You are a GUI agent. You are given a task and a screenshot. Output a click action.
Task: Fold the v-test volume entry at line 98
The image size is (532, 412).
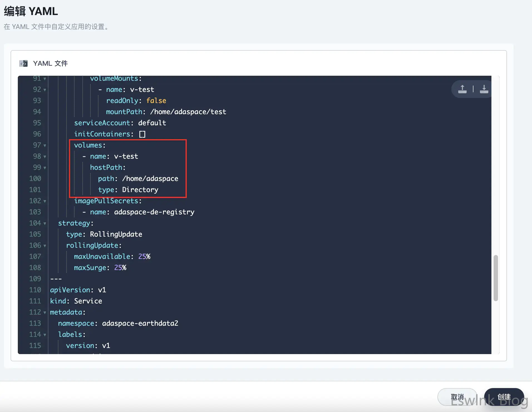point(45,156)
